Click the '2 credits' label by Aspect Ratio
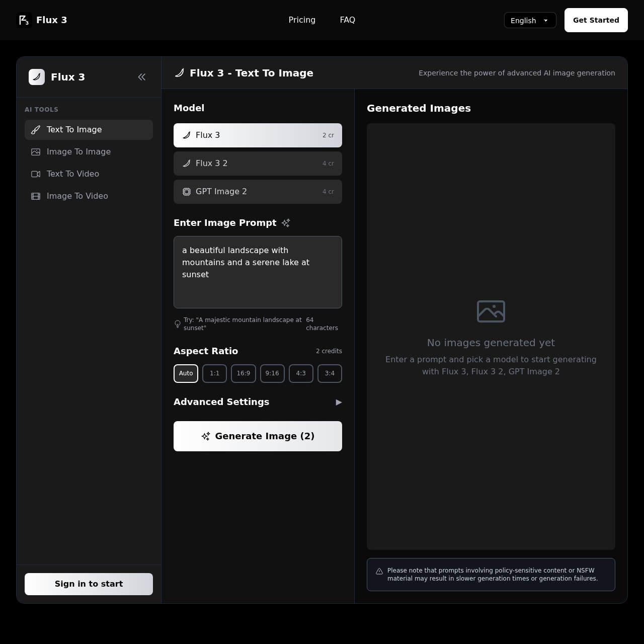The width and height of the screenshot is (644, 644). 329,351
